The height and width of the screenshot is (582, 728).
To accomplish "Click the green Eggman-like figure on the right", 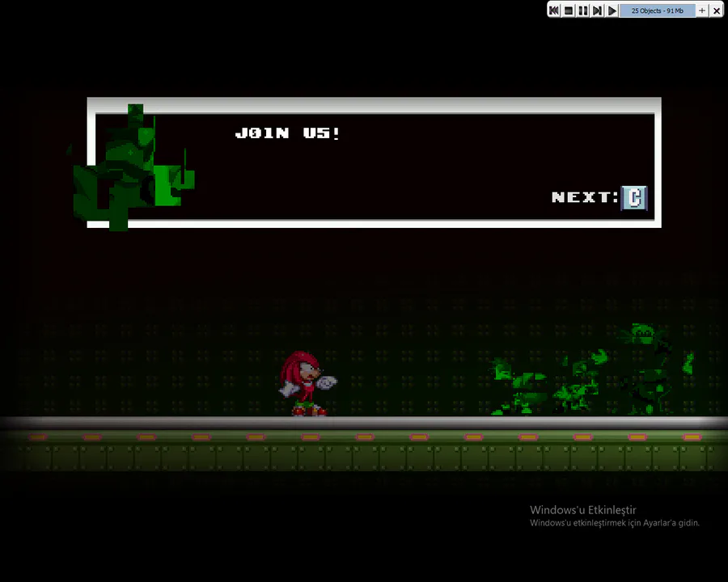I will point(647,369).
